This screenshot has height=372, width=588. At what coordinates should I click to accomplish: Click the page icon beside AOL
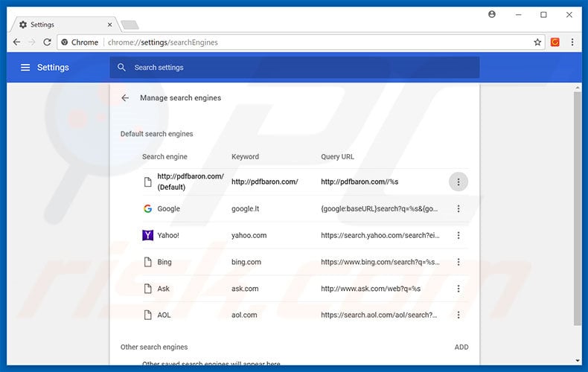coord(148,315)
